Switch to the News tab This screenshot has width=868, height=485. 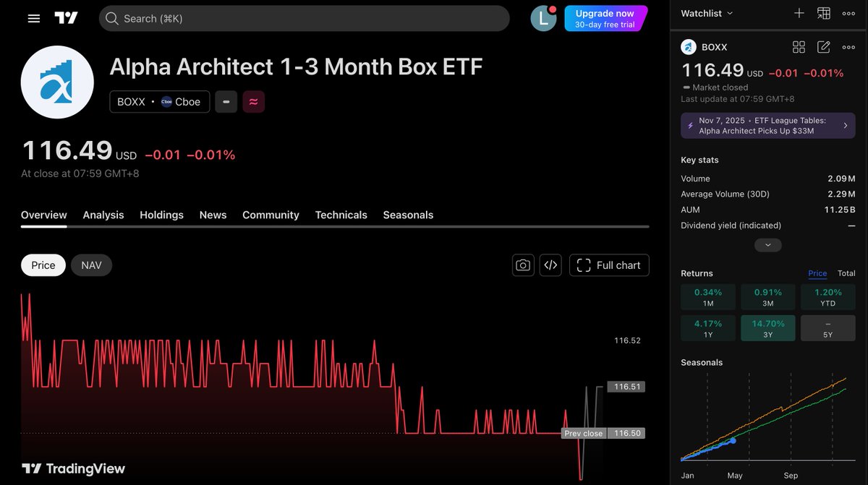tap(213, 215)
